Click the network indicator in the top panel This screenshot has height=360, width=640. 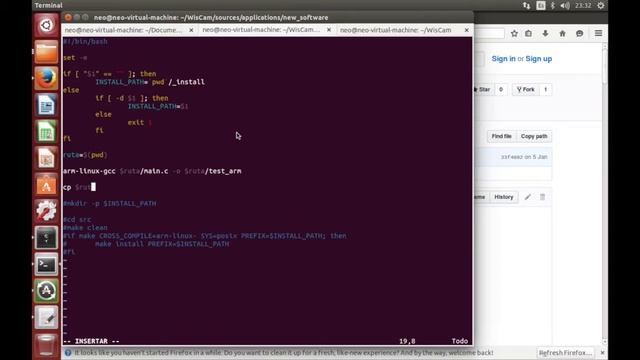point(527,5)
